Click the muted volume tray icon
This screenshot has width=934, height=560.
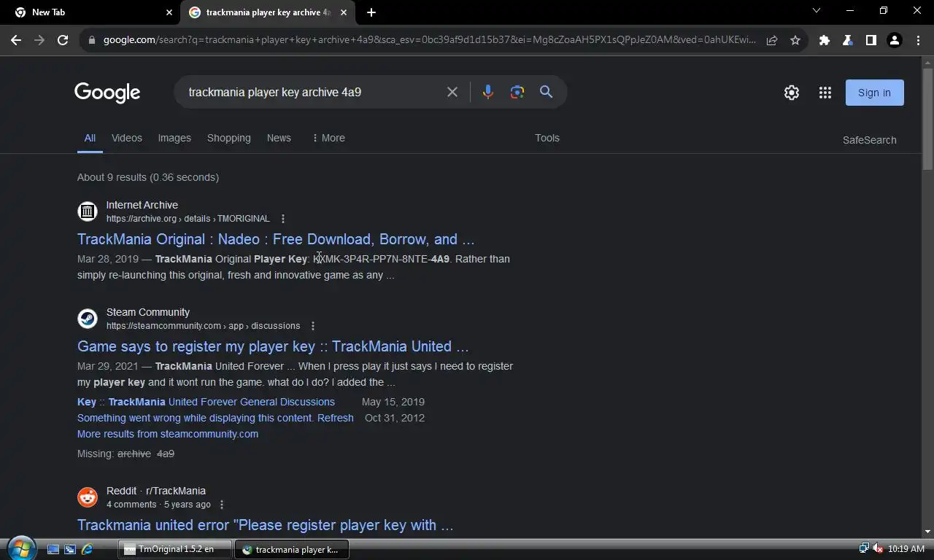[878, 549]
